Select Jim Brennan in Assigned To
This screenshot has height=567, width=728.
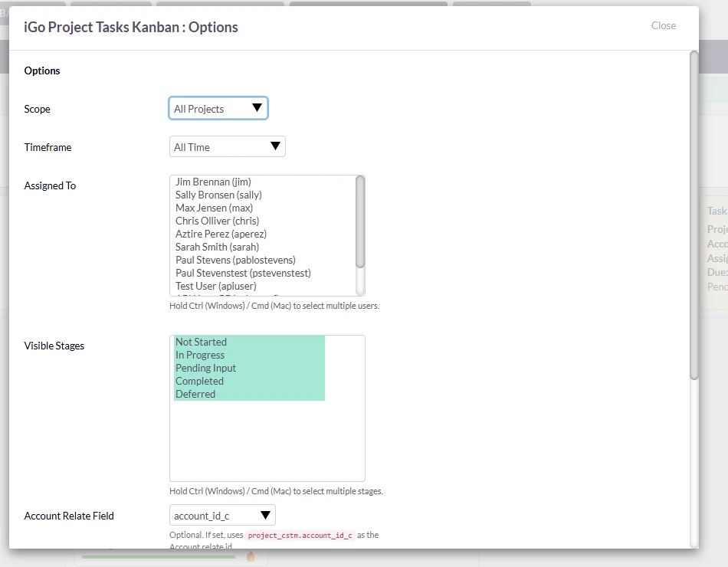(213, 182)
